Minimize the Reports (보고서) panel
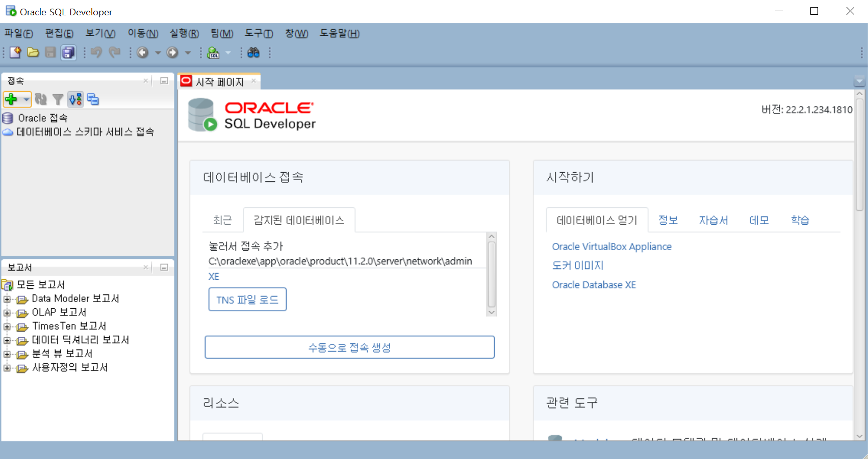 (x=164, y=267)
